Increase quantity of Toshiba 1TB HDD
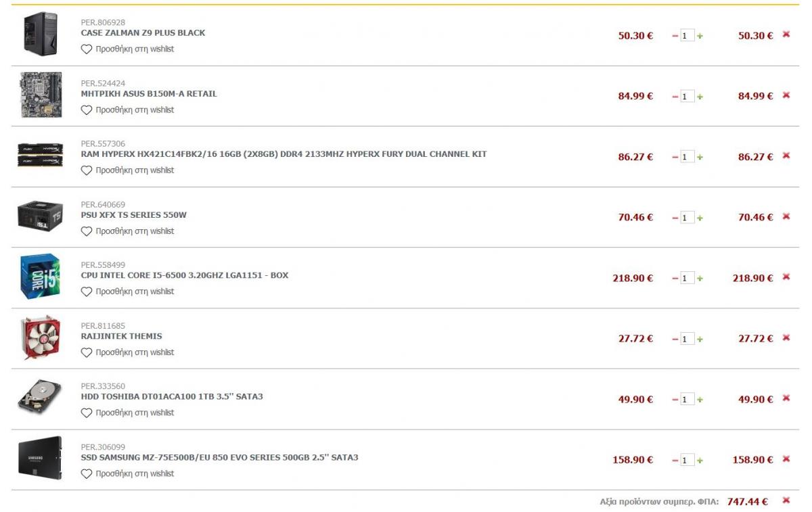812x512 pixels. [700, 400]
